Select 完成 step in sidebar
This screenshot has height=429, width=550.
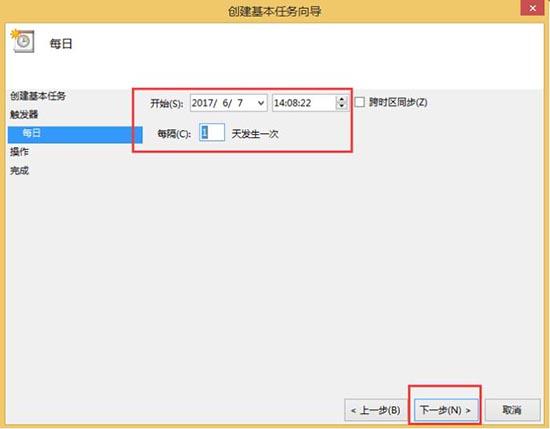click(x=19, y=171)
